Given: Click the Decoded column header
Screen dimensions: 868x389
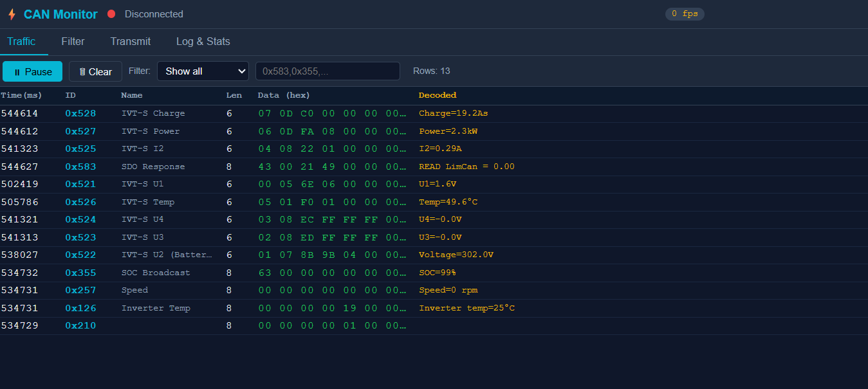Looking at the screenshot, I should (x=438, y=95).
